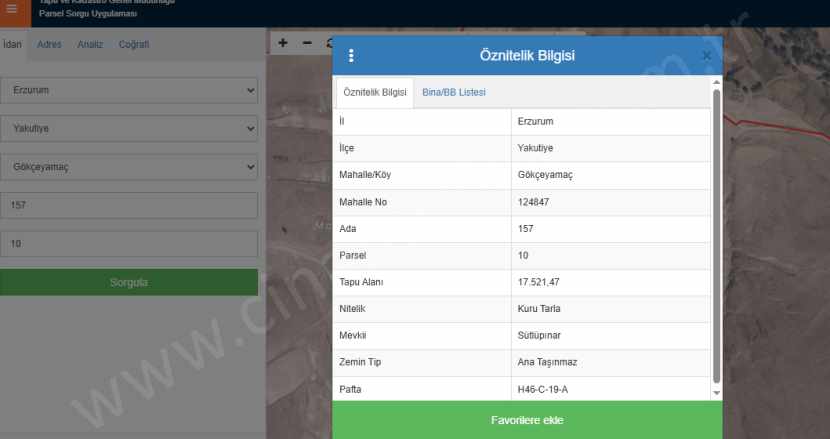Select the Öznitelik Bilgisi tab
830x439 pixels.
pyautogui.click(x=374, y=92)
